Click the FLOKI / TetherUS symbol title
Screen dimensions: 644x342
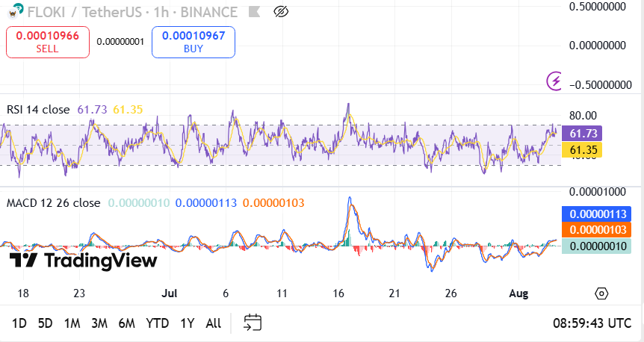[x=84, y=12]
